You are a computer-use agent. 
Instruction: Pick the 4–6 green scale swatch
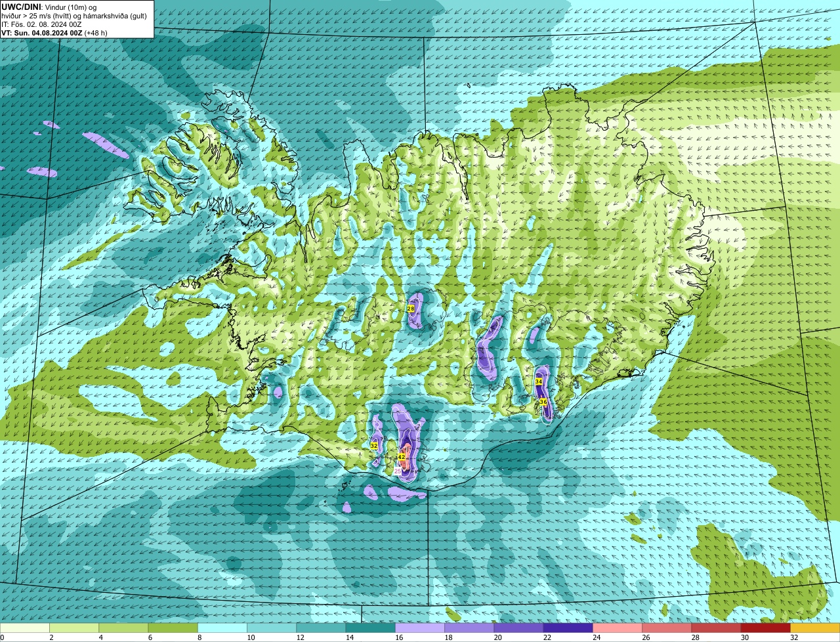[123, 628]
